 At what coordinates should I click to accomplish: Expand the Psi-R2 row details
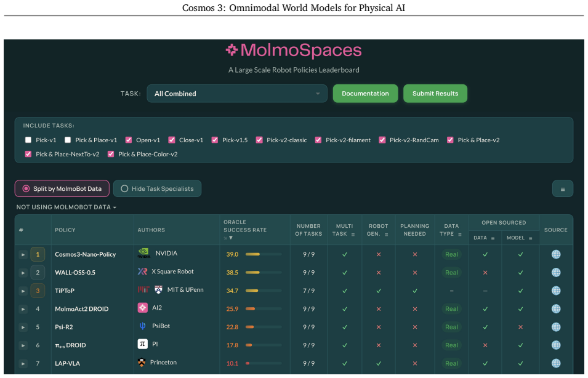coord(23,328)
